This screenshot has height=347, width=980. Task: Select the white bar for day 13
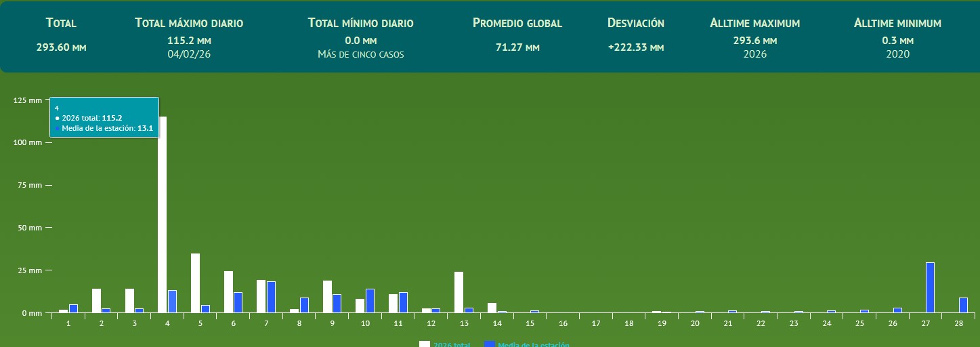[x=459, y=292]
